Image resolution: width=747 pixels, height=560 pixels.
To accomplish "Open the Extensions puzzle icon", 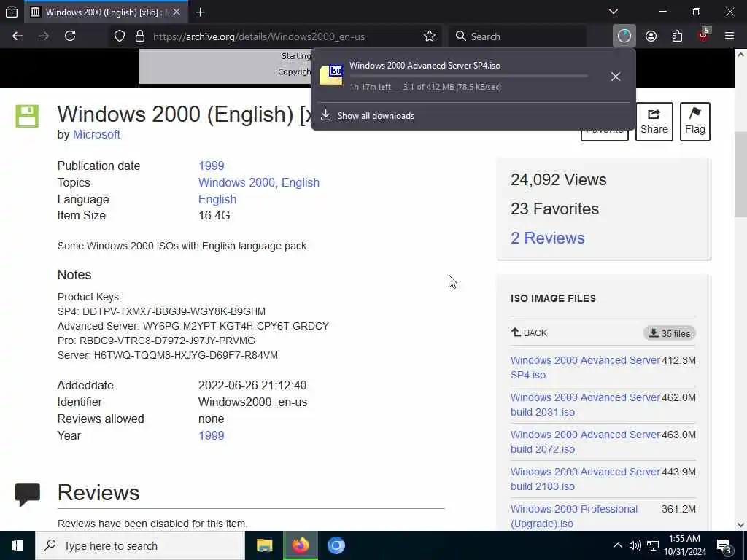I will 677,36.
